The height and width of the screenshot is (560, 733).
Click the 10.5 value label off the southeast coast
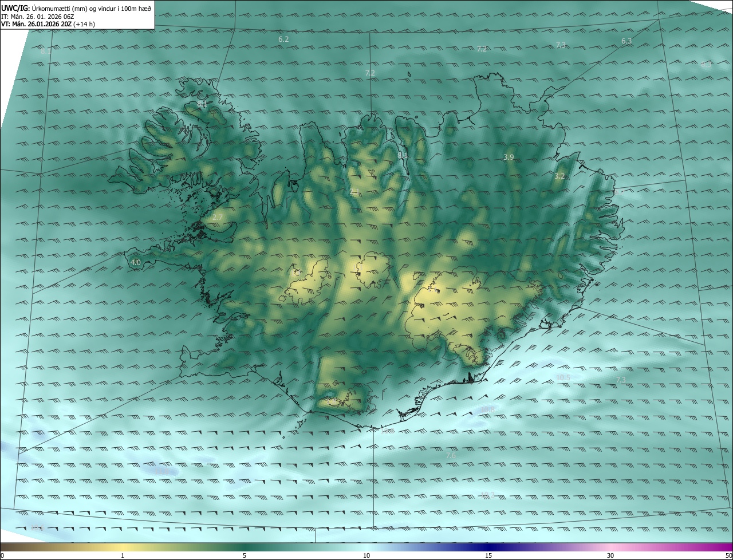click(563, 377)
